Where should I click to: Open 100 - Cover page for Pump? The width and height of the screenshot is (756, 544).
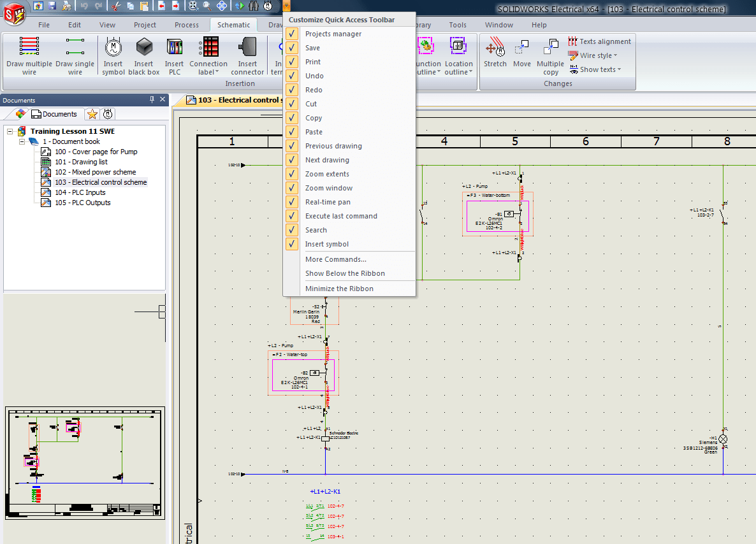96,152
